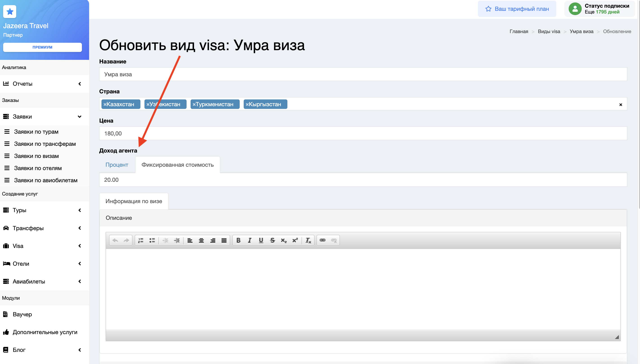This screenshot has width=640, height=364.
Task: Insert a numbered list
Action: 141,240
